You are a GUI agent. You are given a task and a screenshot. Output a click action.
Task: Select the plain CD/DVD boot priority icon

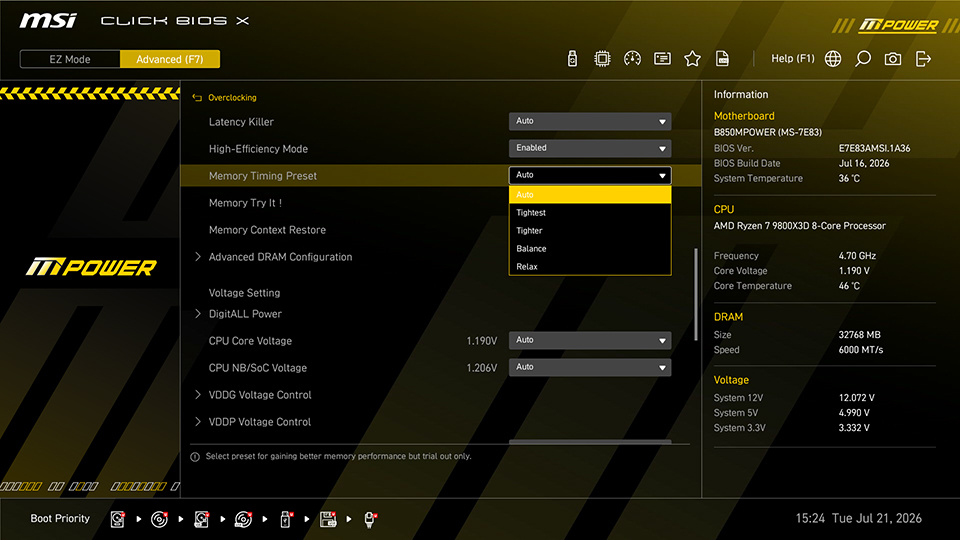[x=159, y=519]
